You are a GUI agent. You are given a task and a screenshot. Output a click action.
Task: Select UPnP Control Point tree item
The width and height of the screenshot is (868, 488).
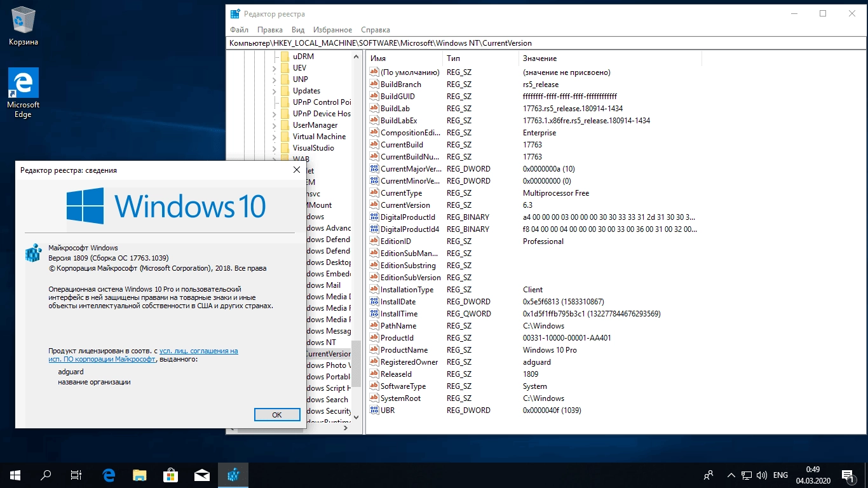[322, 102]
